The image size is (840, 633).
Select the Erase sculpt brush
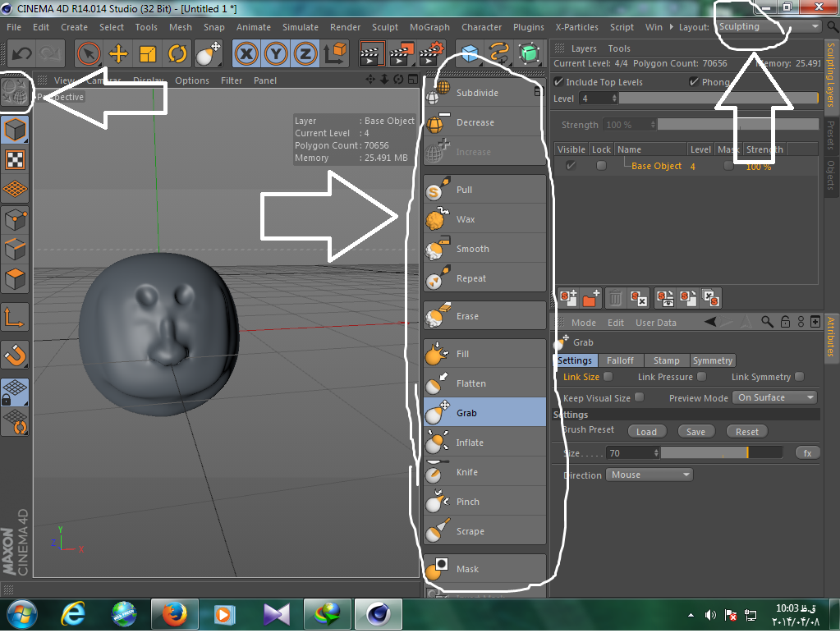484,316
